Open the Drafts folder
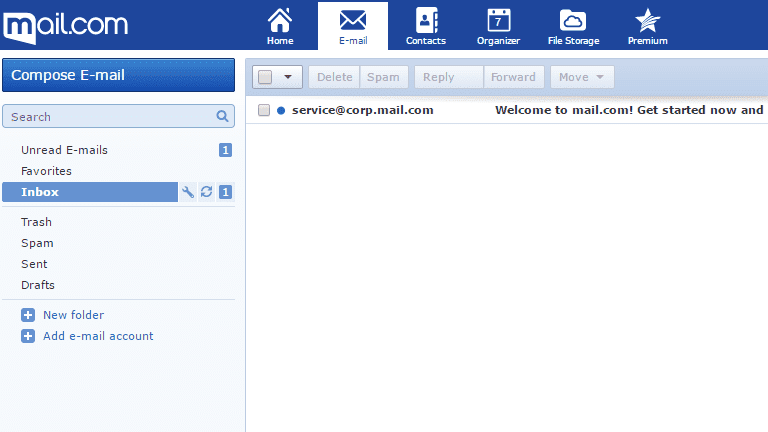The height and width of the screenshot is (432, 768). (x=38, y=285)
